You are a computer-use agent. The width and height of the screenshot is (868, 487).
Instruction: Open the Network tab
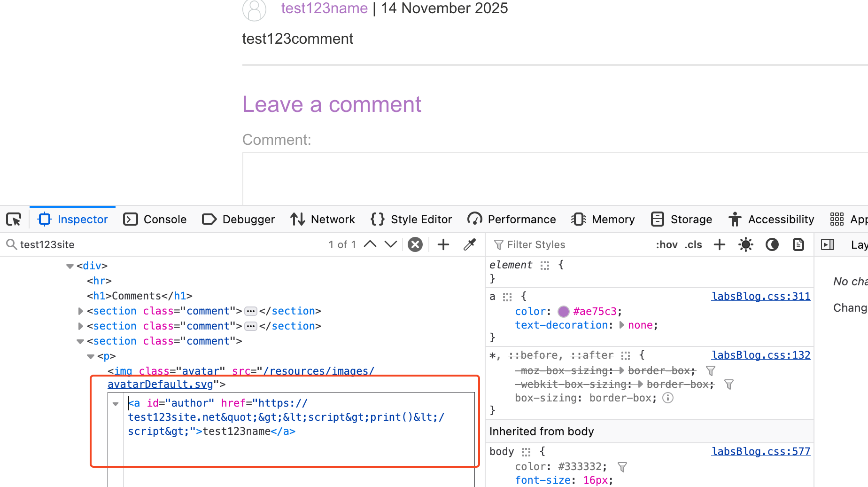[323, 220]
